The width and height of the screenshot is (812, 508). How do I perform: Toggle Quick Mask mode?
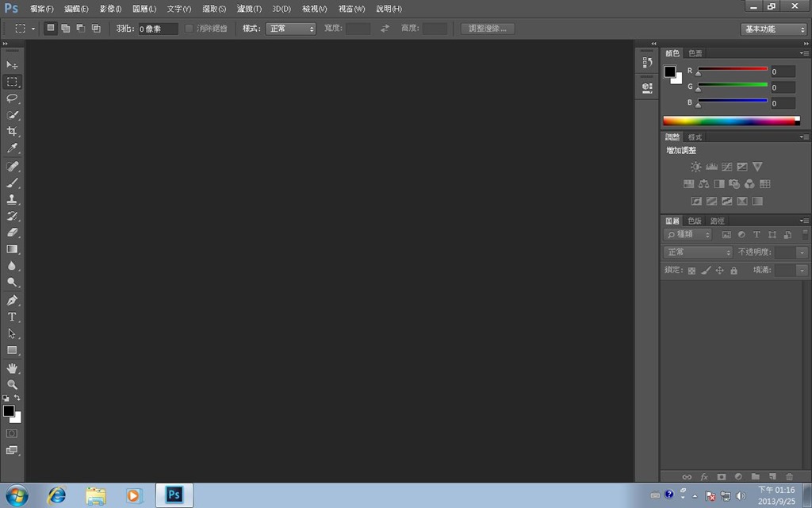(12, 433)
